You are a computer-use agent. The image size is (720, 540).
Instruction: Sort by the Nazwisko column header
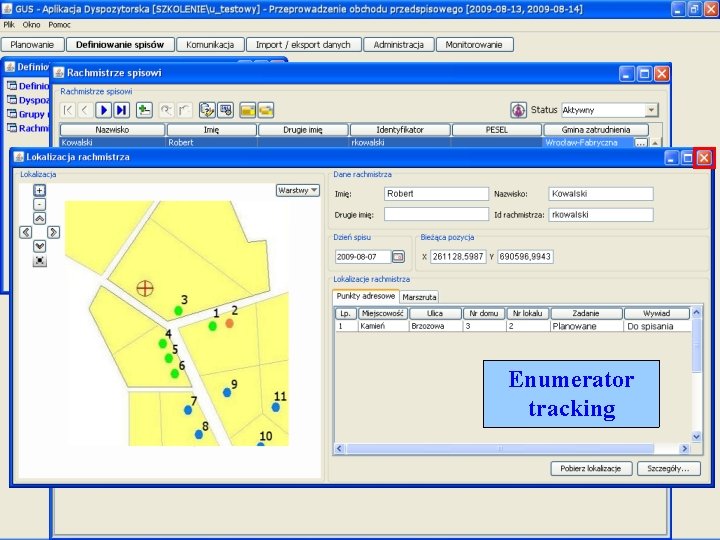click(x=112, y=130)
